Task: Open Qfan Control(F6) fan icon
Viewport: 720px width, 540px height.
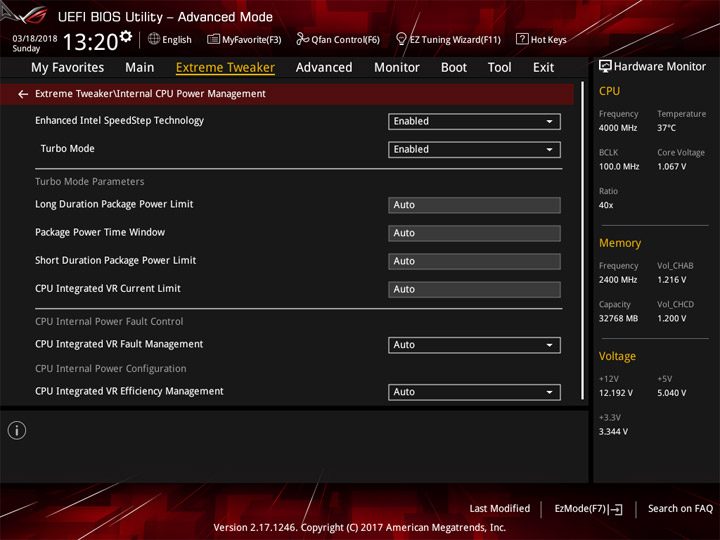Action: 302,39
